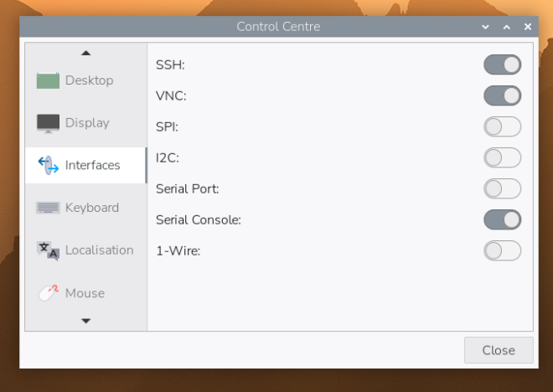The image size is (553, 392).
Task: Switch to the Localisation tab
Action: (99, 250)
